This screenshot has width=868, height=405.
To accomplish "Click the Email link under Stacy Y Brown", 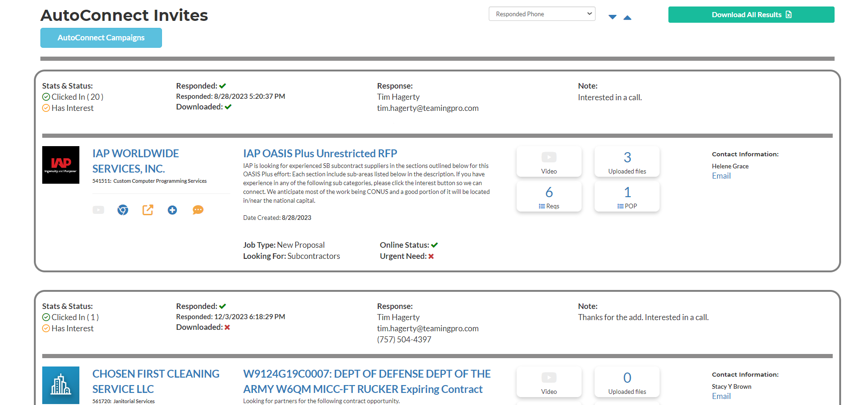I will [x=721, y=396].
